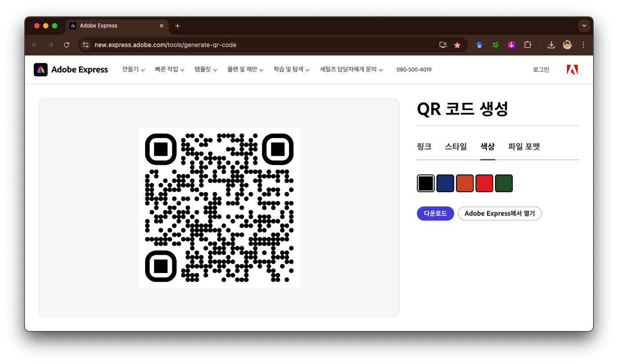Expand the 빠른 작업 menu
Screen dimensions: 618x364
(170, 70)
